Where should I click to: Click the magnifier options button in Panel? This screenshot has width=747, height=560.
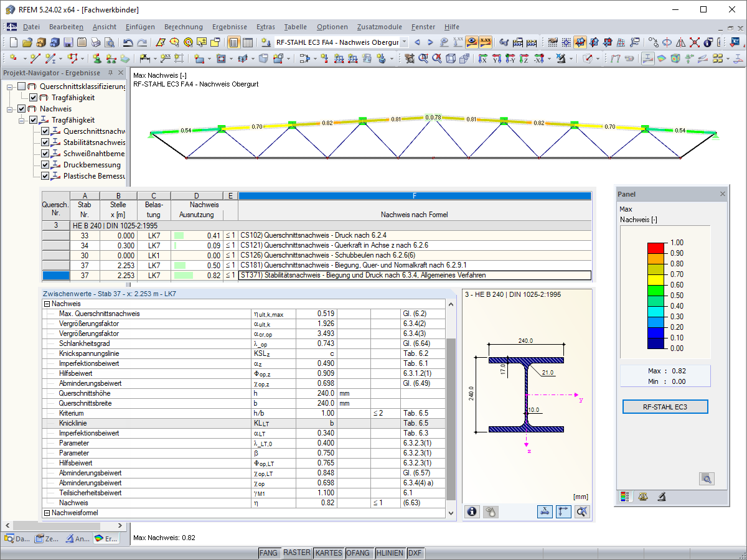[707, 478]
